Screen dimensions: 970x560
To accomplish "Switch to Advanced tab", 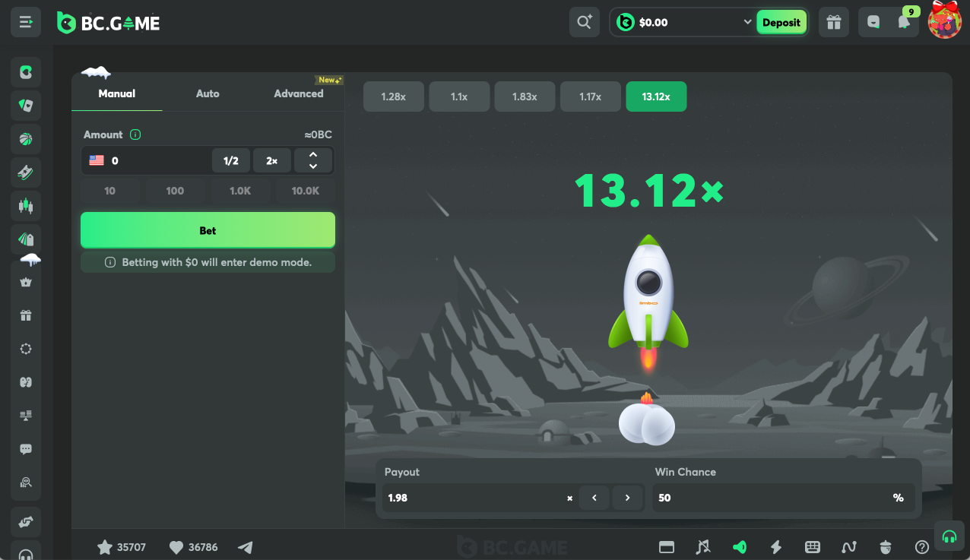I will coord(299,93).
